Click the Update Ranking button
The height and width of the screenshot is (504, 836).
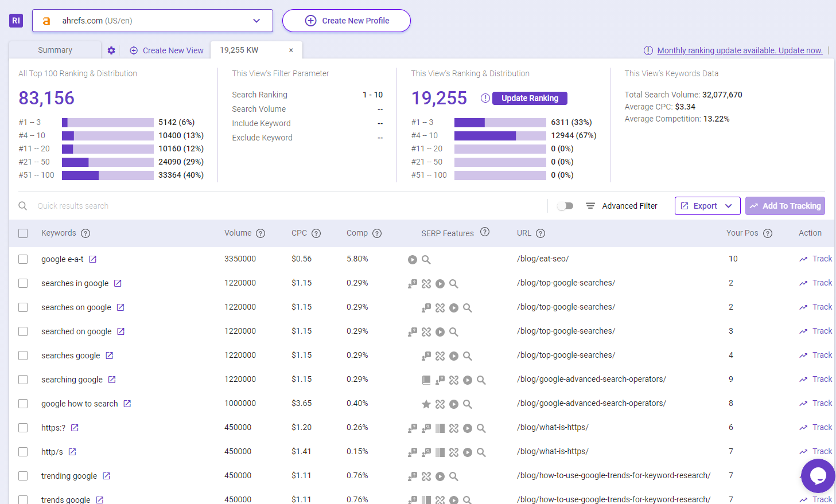530,98
